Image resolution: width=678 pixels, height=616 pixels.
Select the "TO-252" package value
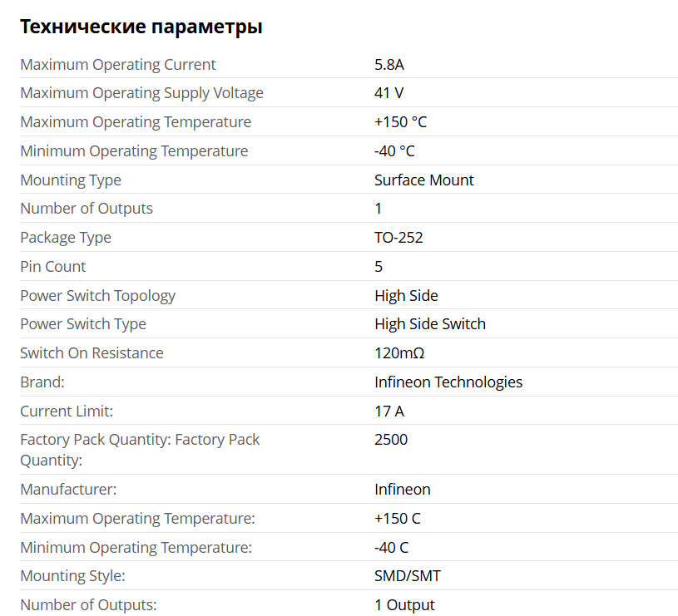tap(398, 238)
